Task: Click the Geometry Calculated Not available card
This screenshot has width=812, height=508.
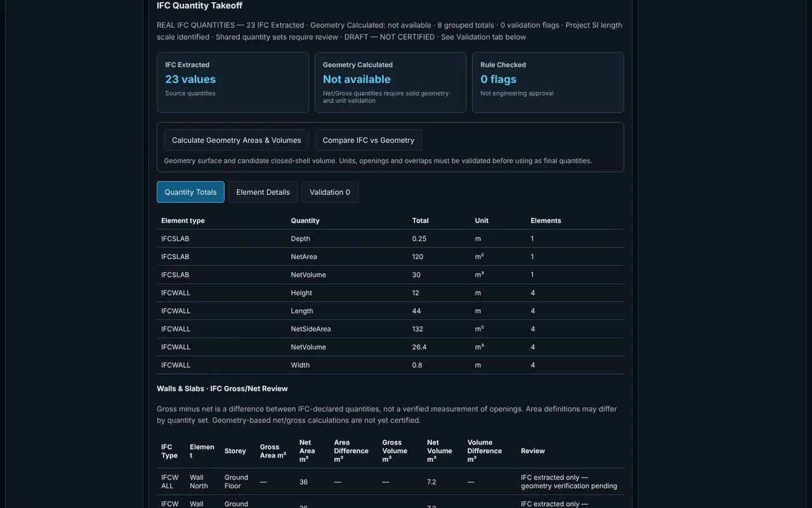Action: 390,83
